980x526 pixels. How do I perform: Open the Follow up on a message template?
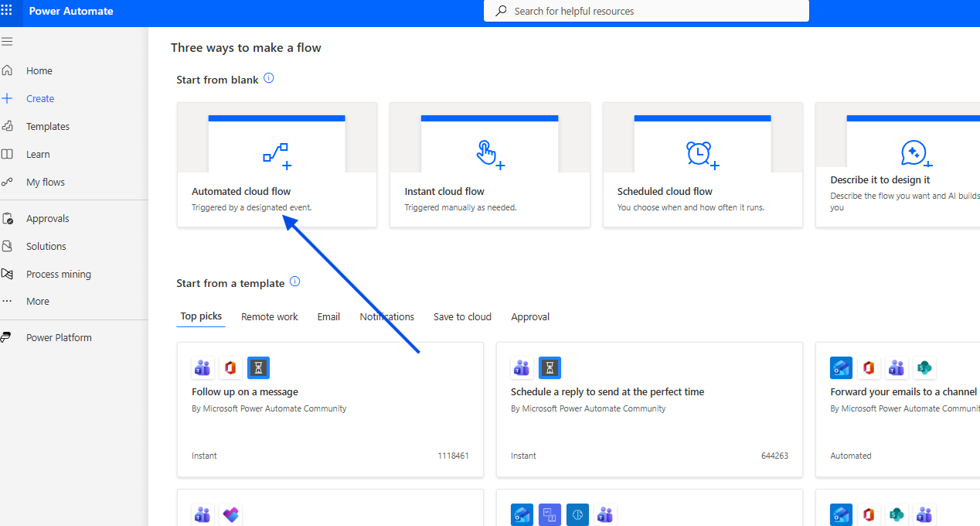[x=245, y=391]
